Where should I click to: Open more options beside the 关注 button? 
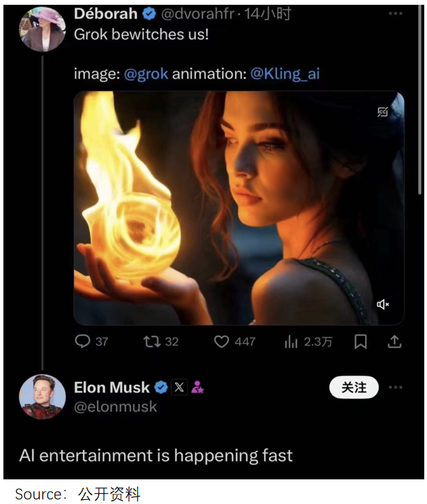pos(396,388)
